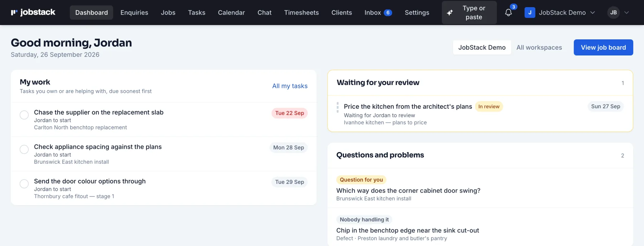Open Chase the supplier on the replacement slab
Image resolution: width=644 pixels, height=246 pixels.
tap(99, 112)
